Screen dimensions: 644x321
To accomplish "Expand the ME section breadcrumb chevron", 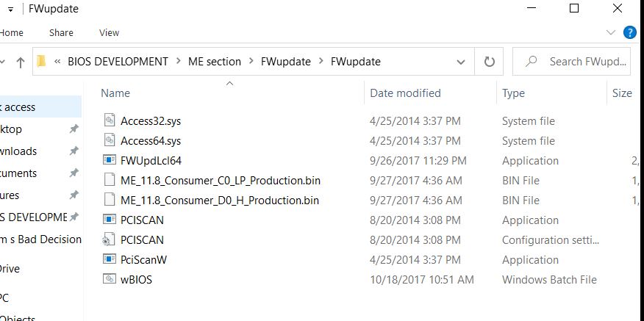I will [x=251, y=62].
